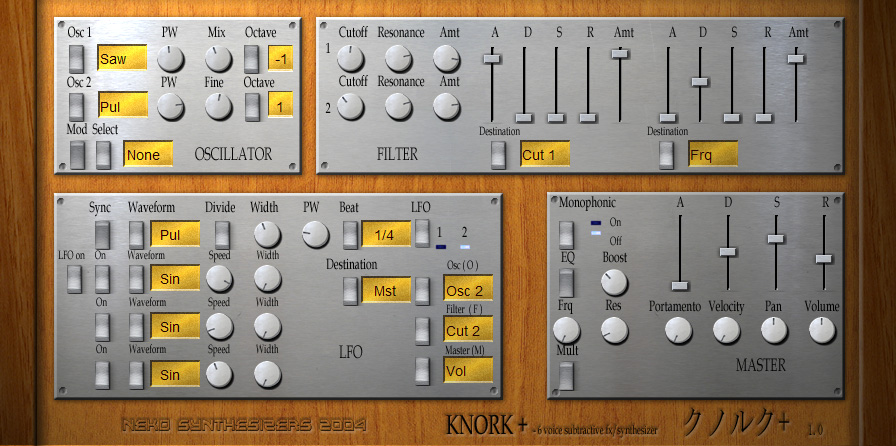Click the Master (M) target switch button
The width and height of the screenshot is (896, 446).
pyautogui.click(x=422, y=371)
